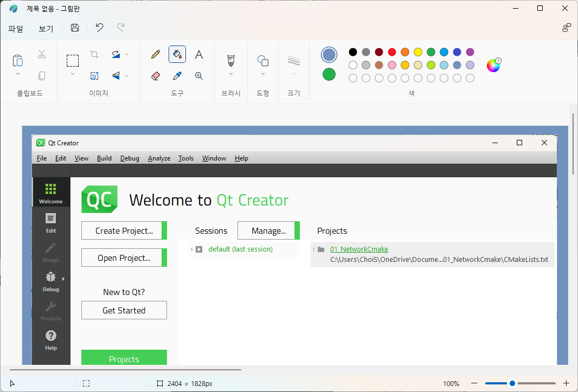Click the scissors cut icon
Screen dimensions: 578x392
(42, 55)
